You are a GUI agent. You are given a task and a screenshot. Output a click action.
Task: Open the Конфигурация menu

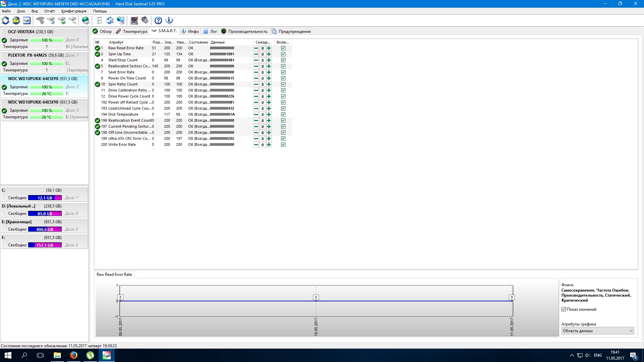74,11
